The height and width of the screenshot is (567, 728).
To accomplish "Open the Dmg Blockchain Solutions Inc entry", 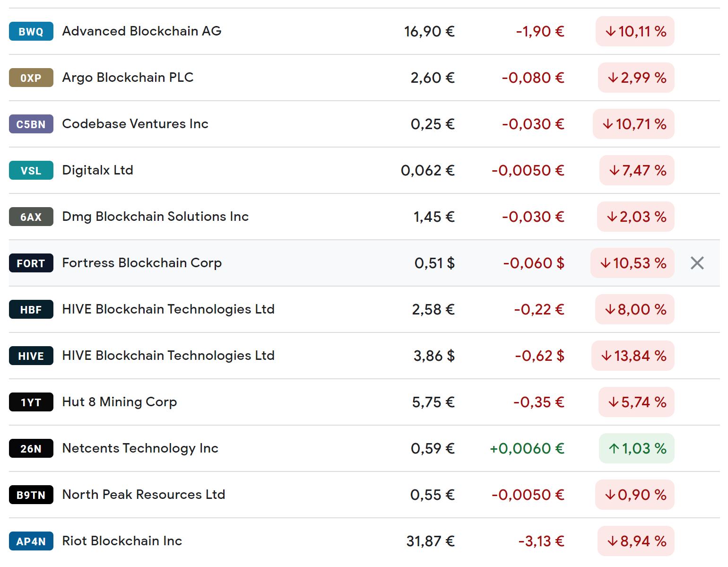I will pyautogui.click(x=155, y=217).
